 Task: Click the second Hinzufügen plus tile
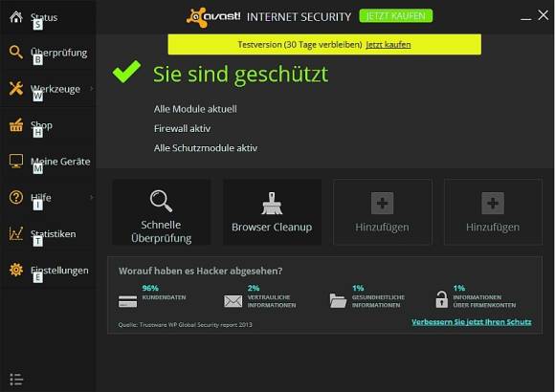pyautogui.click(x=493, y=212)
